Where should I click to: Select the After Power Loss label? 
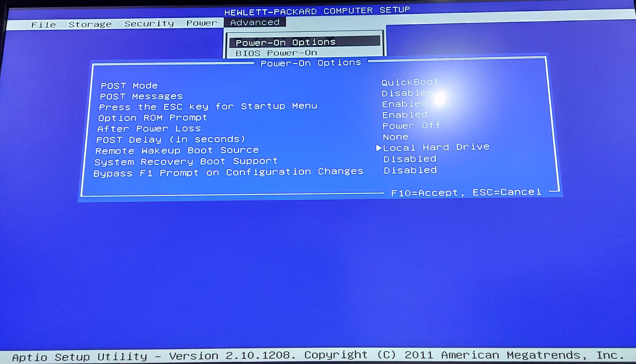(149, 129)
